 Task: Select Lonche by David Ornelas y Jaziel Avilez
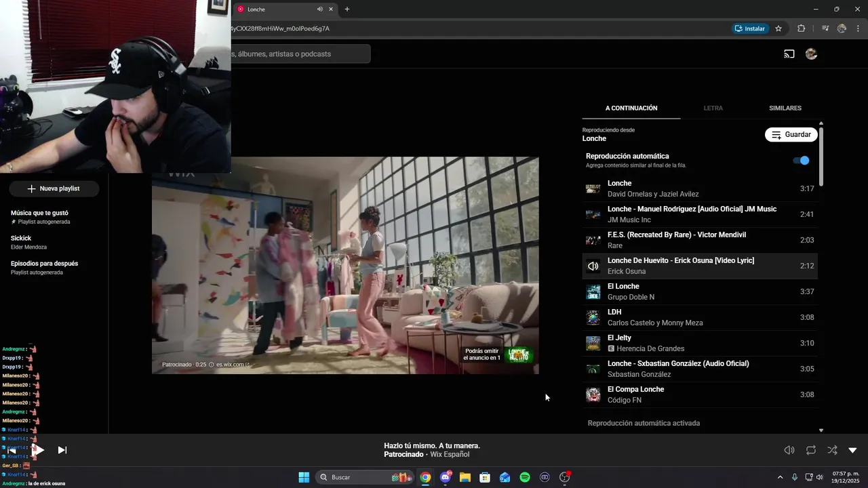pos(700,188)
